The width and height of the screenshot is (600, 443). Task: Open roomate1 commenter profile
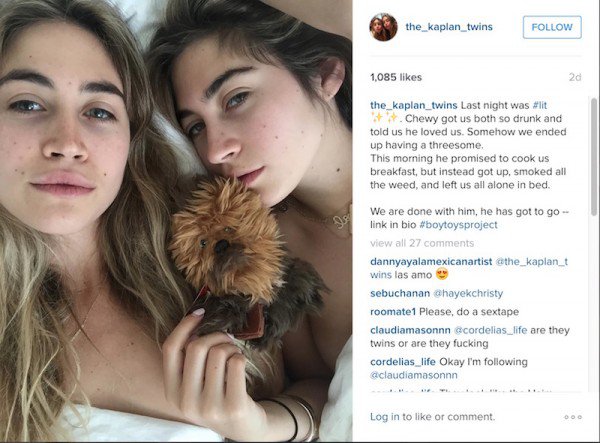(x=393, y=312)
